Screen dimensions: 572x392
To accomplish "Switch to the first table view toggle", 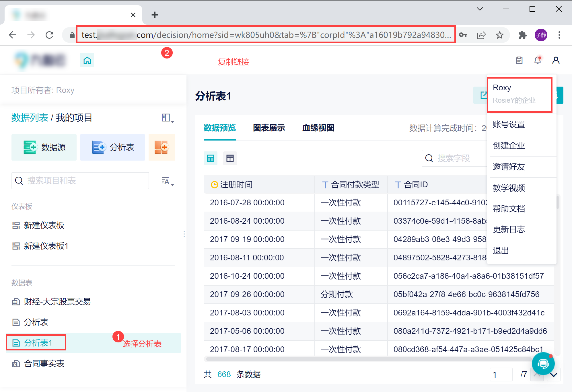I will (x=211, y=158).
